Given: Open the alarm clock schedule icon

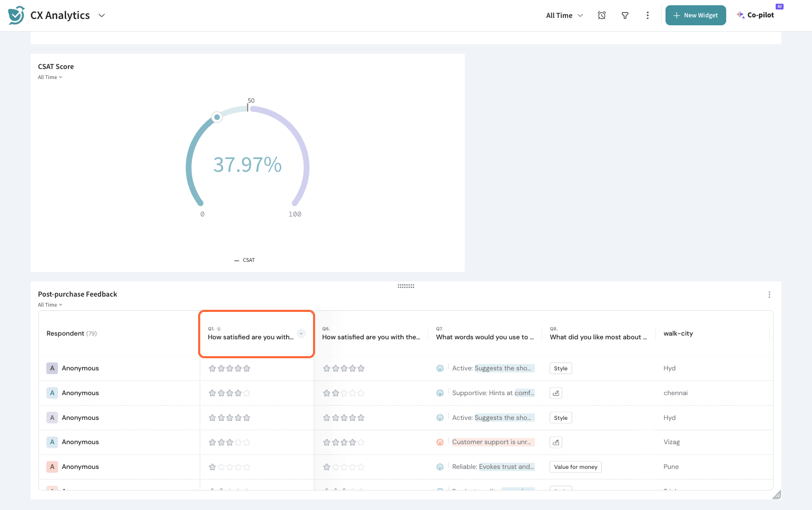Looking at the screenshot, I should [601, 16].
